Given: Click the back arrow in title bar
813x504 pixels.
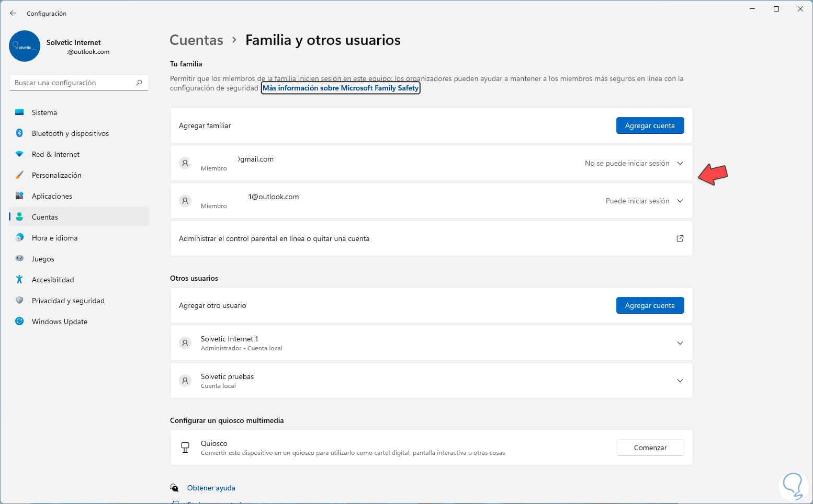Looking at the screenshot, I should pos(13,13).
